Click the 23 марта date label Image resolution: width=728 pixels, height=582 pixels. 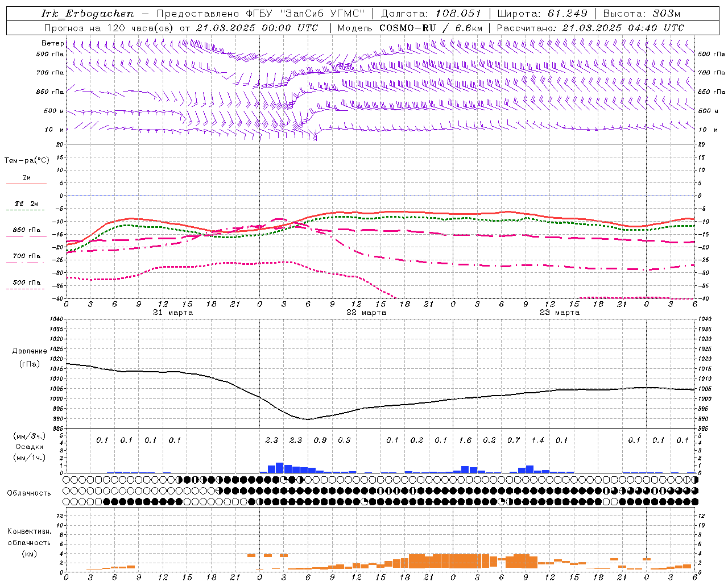tap(560, 313)
